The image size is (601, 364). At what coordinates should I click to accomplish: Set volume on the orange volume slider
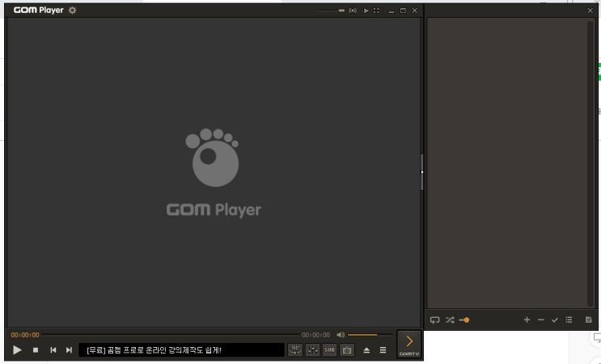point(370,335)
